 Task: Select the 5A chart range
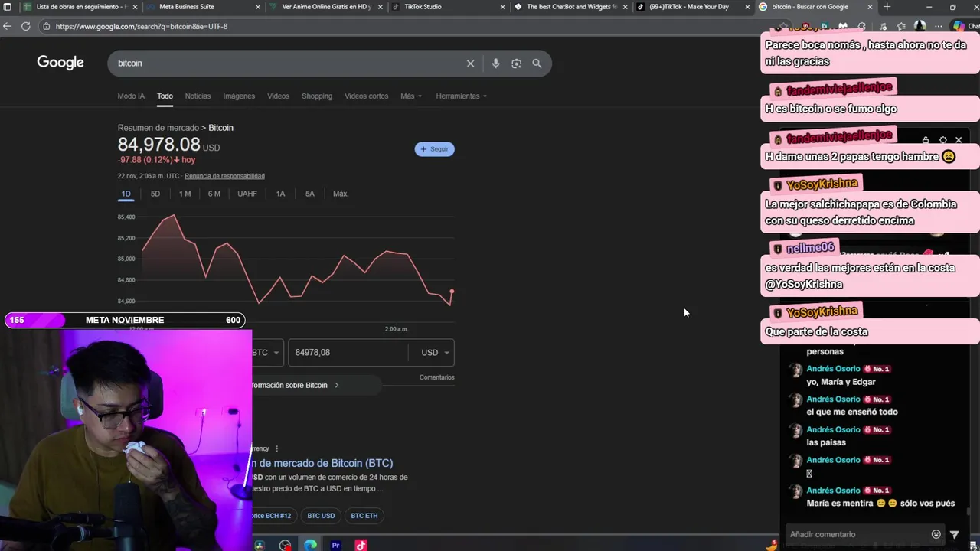click(x=310, y=194)
